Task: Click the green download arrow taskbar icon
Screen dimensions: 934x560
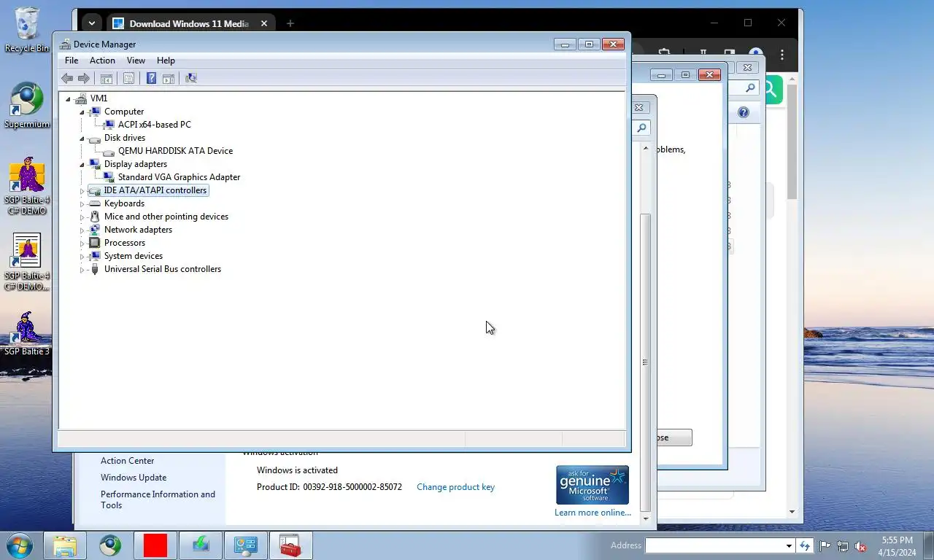Action: 201,545
